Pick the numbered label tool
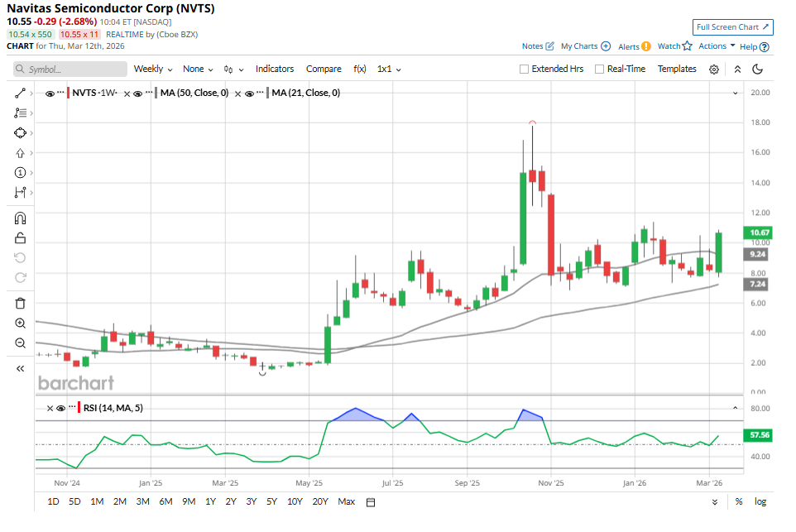Viewport: 796px width, 532px height. (x=21, y=173)
